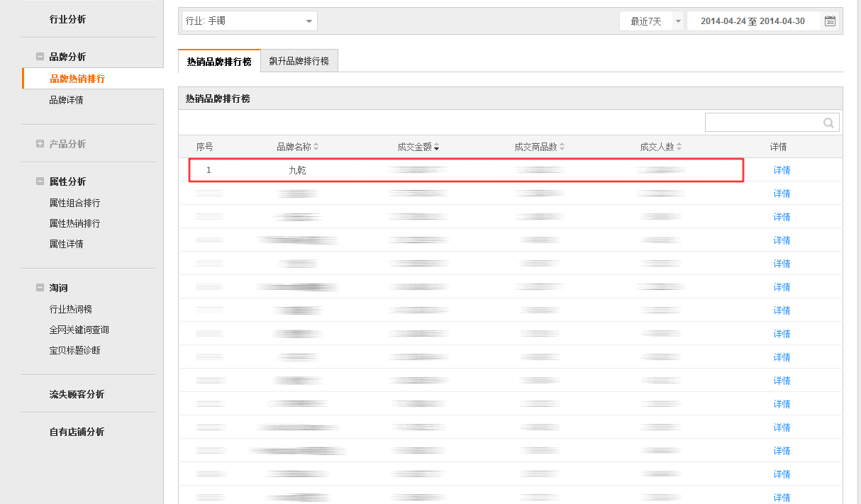Image resolution: width=861 pixels, height=504 pixels.
Task: Sort by 品牌名称 column arrows
Action: pyautogui.click(x=316, y=147)
